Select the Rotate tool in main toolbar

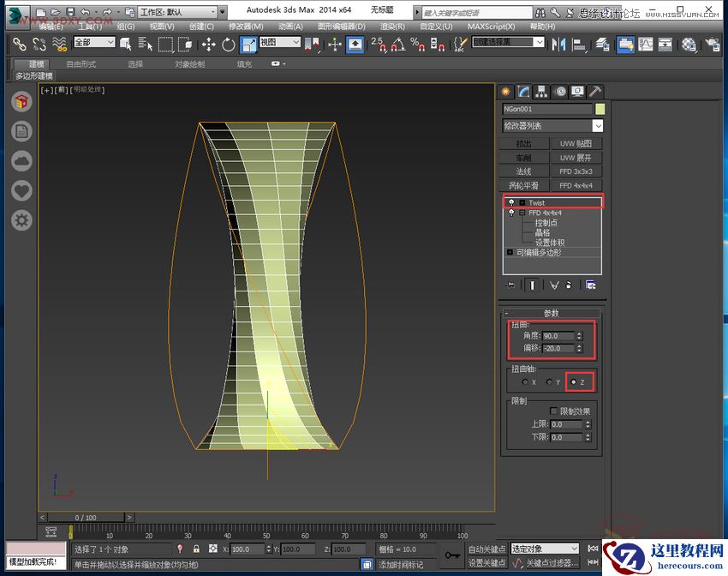(x=229, y=45)
